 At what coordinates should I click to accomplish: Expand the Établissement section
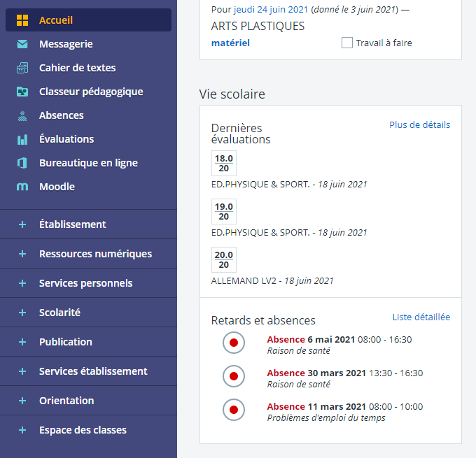[x=22, y=224]
